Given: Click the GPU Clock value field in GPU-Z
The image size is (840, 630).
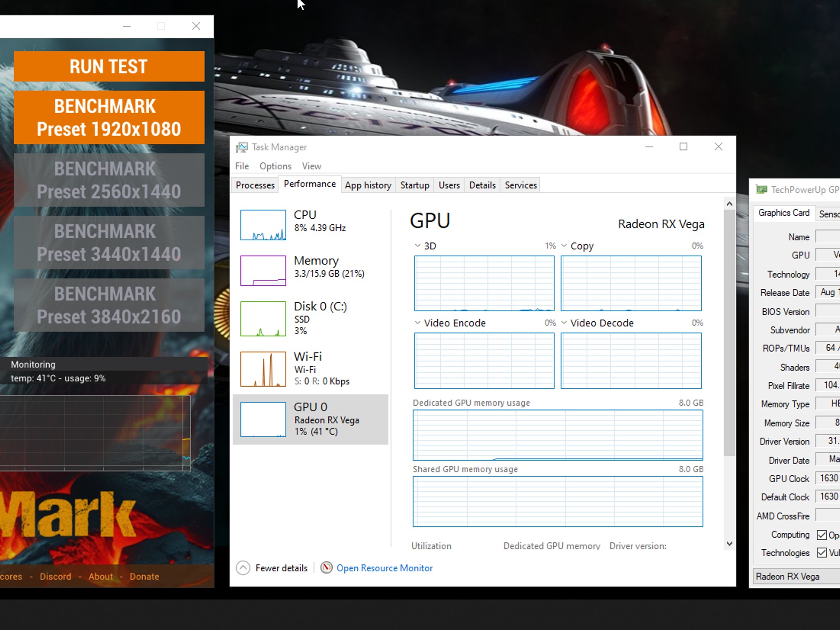Looking at the screenshot, I should 828,478.
